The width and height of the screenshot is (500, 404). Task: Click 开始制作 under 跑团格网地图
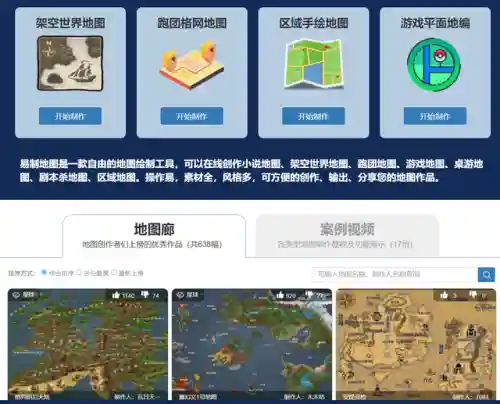[x=192, y=116]
